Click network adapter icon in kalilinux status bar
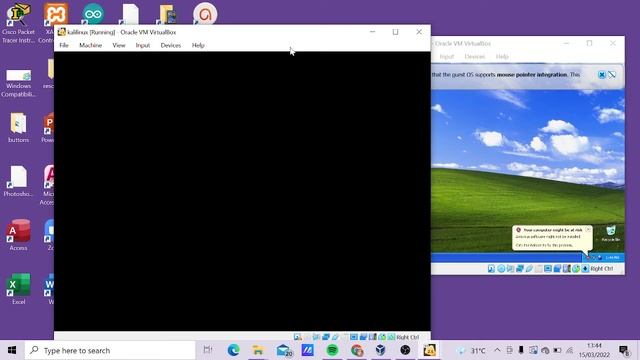 [x=326, y=337]
